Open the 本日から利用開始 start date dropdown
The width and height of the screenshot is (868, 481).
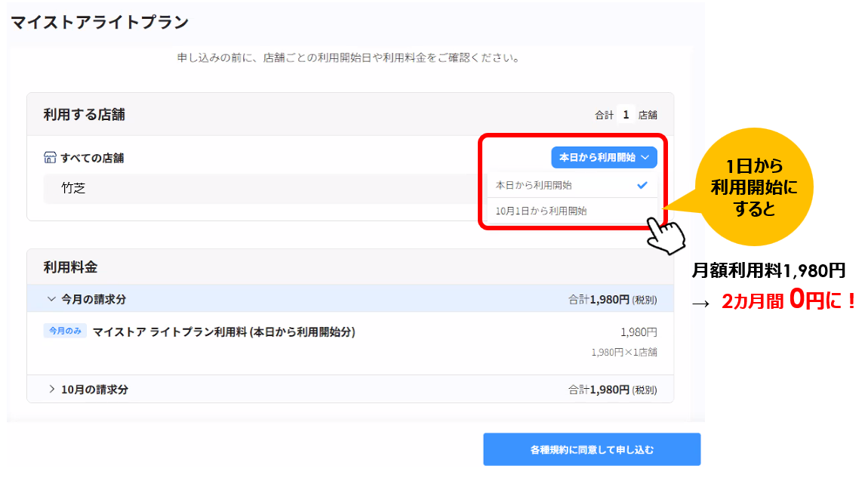[x=604, y=158]
